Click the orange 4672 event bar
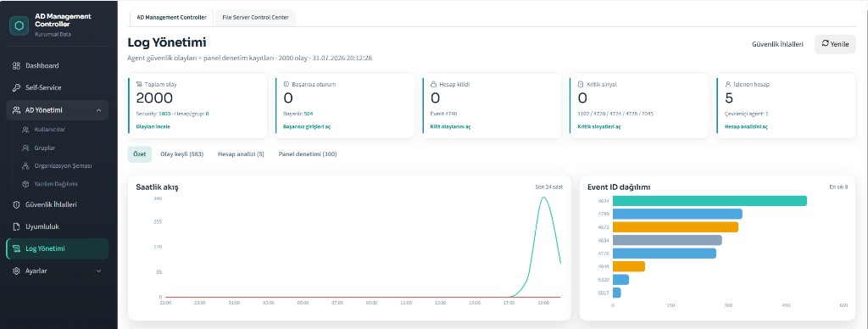Image resolution: width=868 pixels, height=329 pixels. 676,227
